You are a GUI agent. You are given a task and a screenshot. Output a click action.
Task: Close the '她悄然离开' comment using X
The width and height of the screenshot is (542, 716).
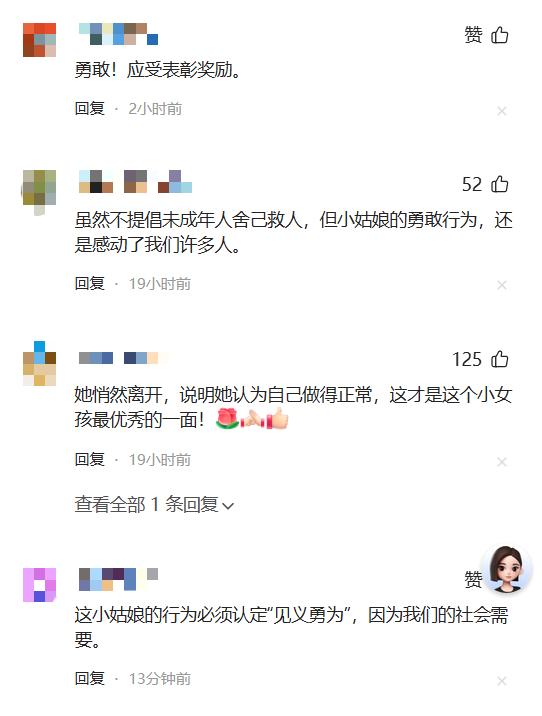tap(502, 462)
